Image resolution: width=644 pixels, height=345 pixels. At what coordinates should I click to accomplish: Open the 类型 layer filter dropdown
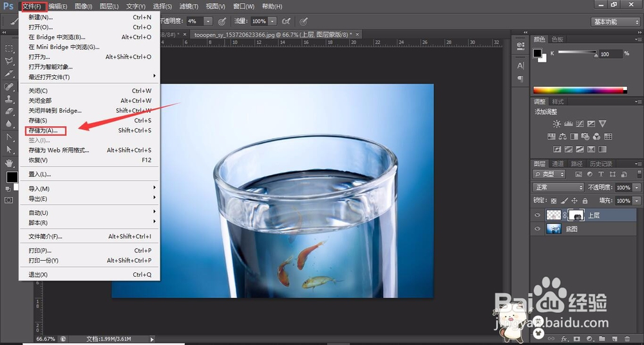(549, 174)
